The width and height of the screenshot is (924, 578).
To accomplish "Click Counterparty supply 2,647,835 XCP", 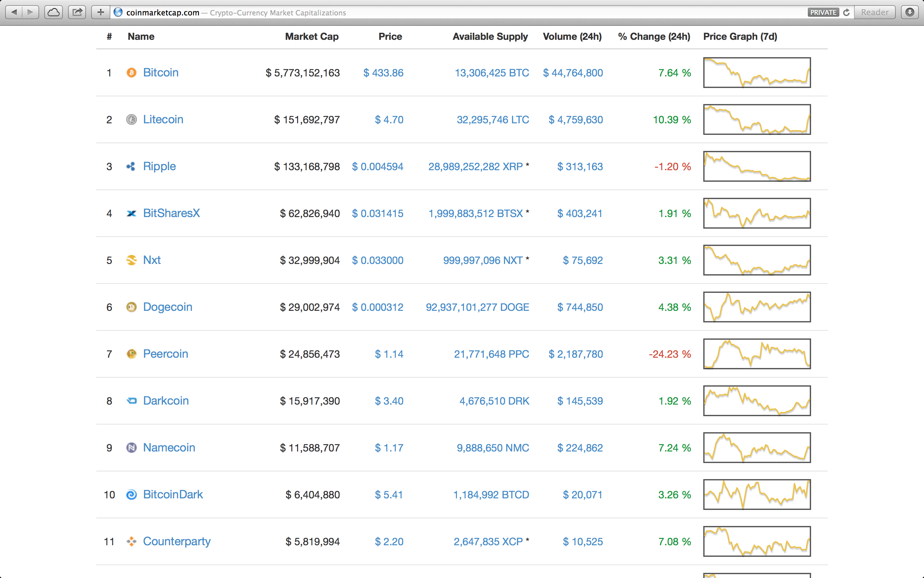I will coord(488,541).
